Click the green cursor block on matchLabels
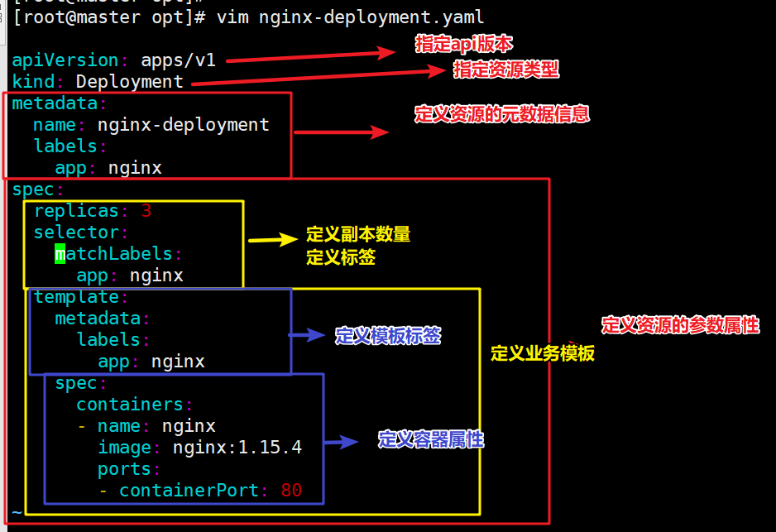This screenshot has width=776, height=532. (x=60, y=254)
